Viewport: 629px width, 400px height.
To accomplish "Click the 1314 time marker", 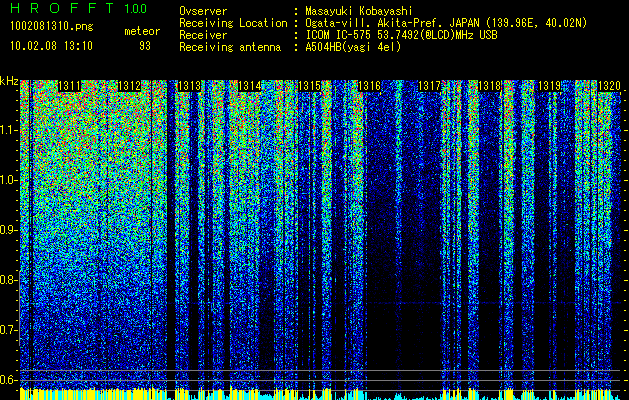I will (x=250, y=86).
